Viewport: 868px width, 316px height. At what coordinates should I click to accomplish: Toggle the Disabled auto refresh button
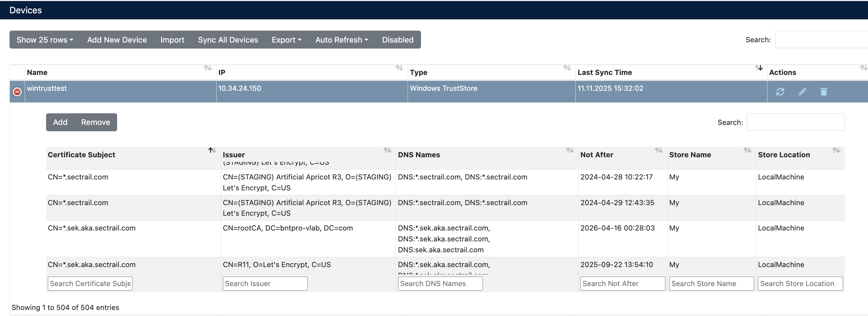click(397, 40)
